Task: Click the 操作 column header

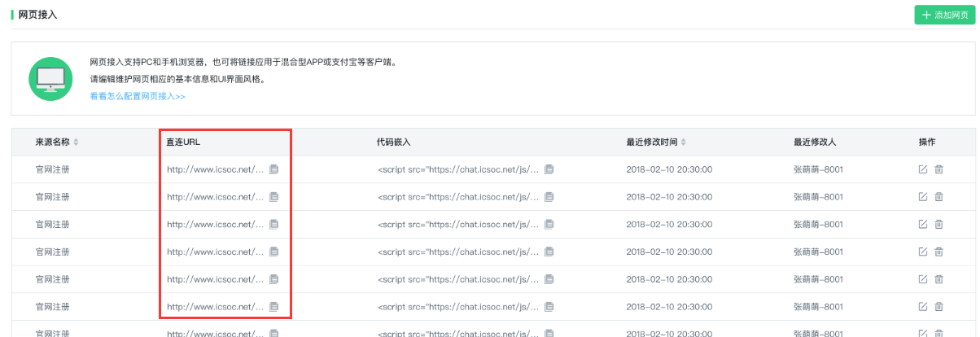Action: click(927, 142)
